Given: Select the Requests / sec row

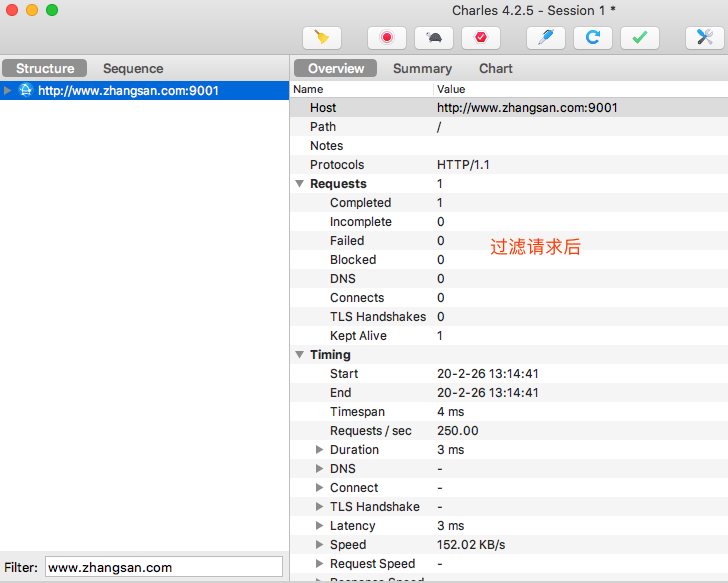Looking at the screenshot, I should click(509, 431).
